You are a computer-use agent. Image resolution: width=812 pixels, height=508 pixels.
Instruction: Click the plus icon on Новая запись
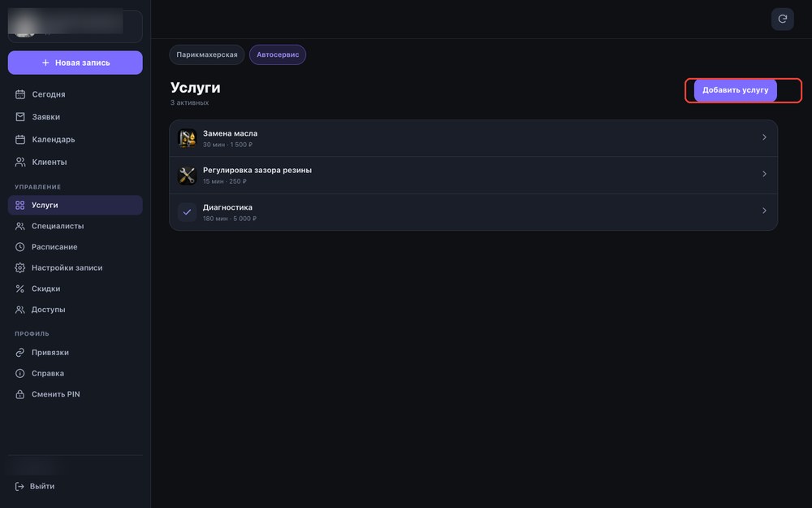click(45, 63)
